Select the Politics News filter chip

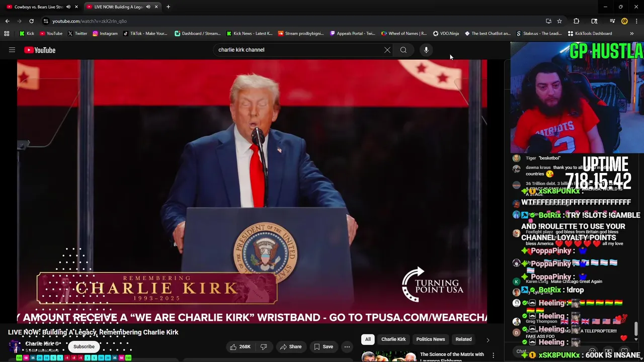[x=431, y=339]
